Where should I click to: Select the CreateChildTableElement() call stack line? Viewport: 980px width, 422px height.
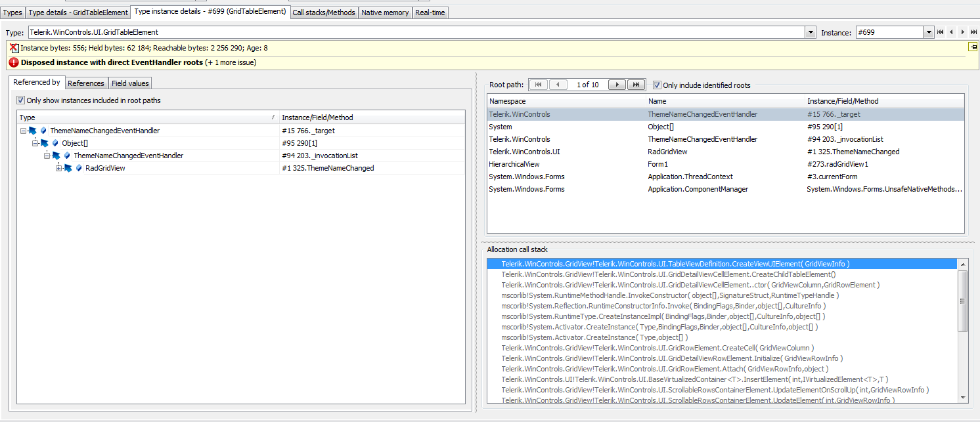(x=723, y=274)
